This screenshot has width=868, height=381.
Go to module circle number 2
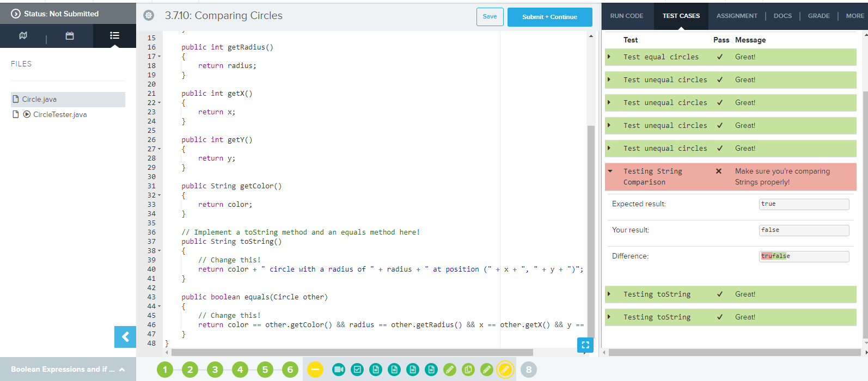(x=190, y=370)
